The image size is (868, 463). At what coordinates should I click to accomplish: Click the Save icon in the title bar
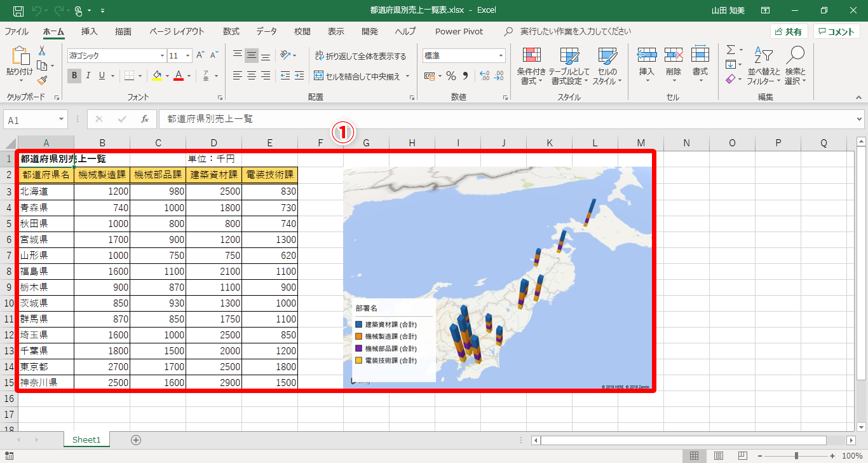pos(18,11)
